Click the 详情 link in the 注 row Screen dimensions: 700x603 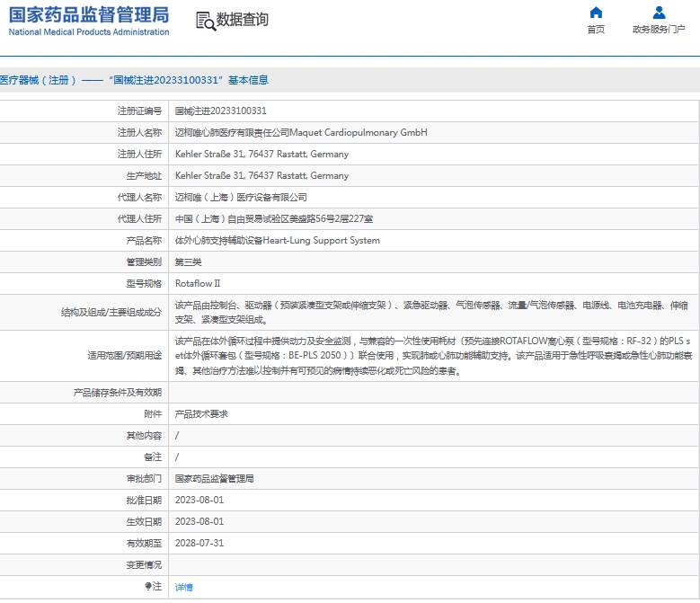[x=183, y=588]
